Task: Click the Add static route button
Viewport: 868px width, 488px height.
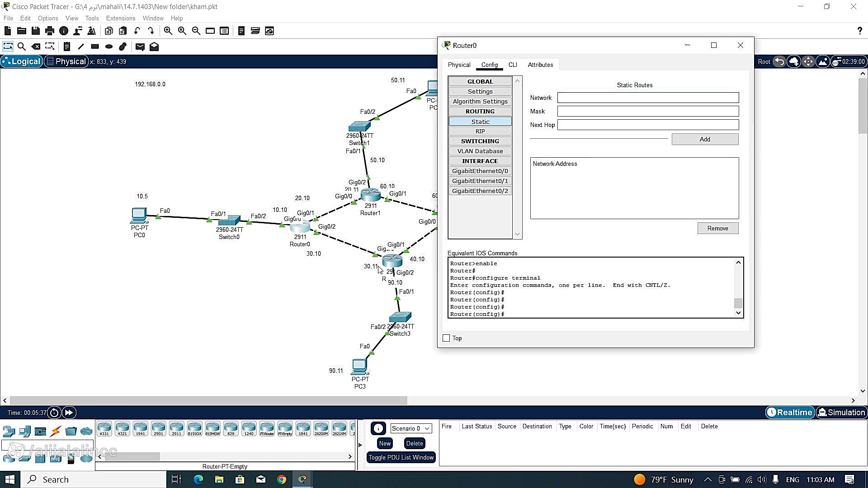Action: (704, 139)
